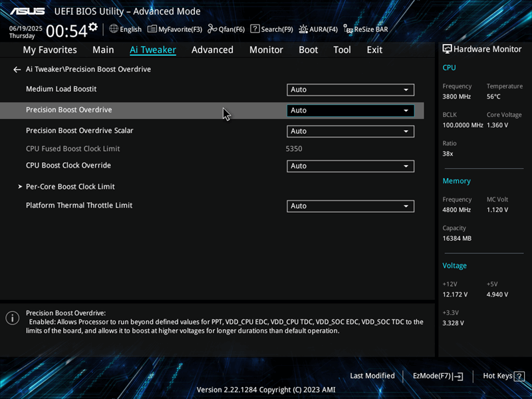The width and height of the screenshot is (532, 399).
Task: Open the MyFavorite(F3) panel
Action: click(174, 29)
